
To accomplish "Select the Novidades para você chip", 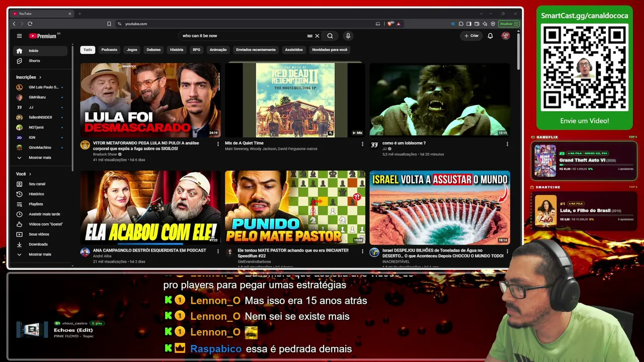I will coord(330,50).
